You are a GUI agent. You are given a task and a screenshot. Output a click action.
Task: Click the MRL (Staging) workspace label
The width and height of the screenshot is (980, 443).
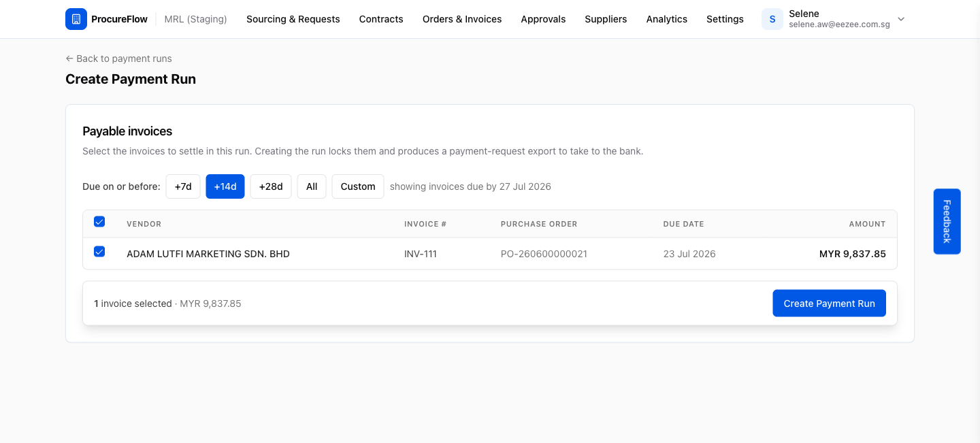(196, 19)
